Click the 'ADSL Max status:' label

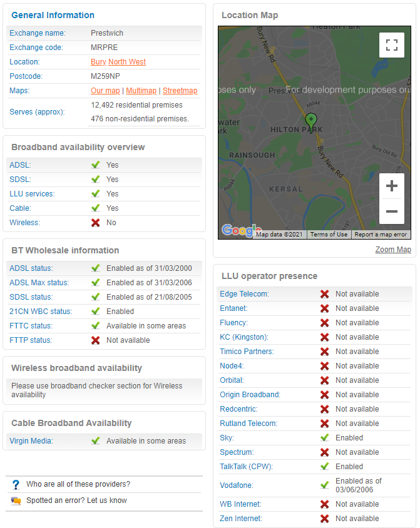coord(39,283)
